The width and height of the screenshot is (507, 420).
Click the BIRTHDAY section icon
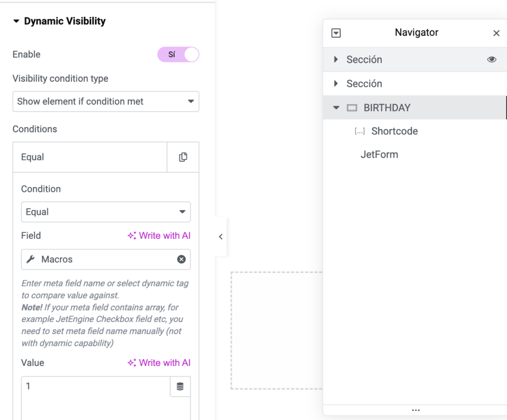tap(352, 108)
